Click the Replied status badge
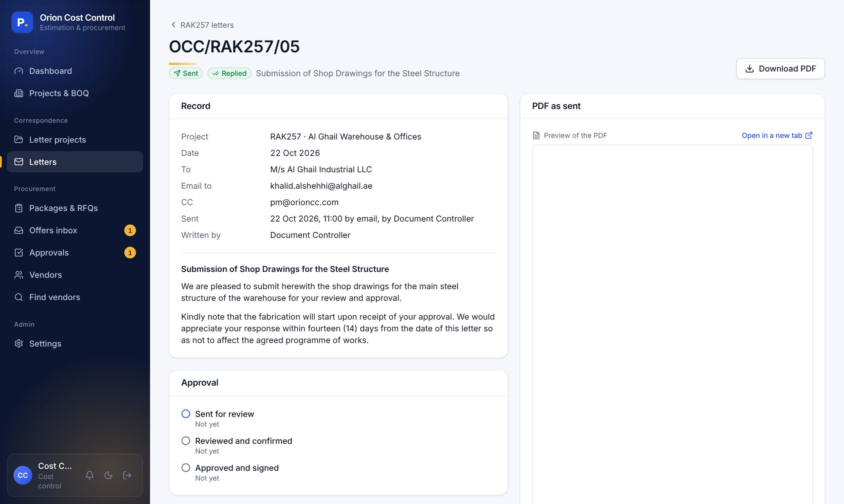 point(229,73)
